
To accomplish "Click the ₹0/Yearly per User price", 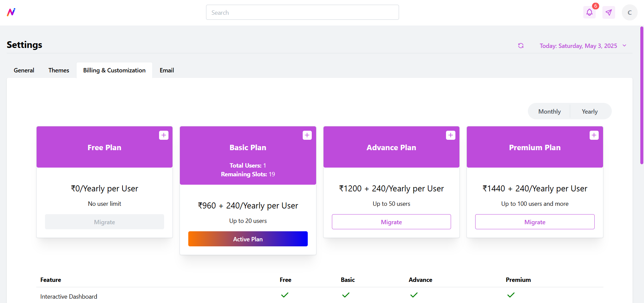I will point(104,189).
